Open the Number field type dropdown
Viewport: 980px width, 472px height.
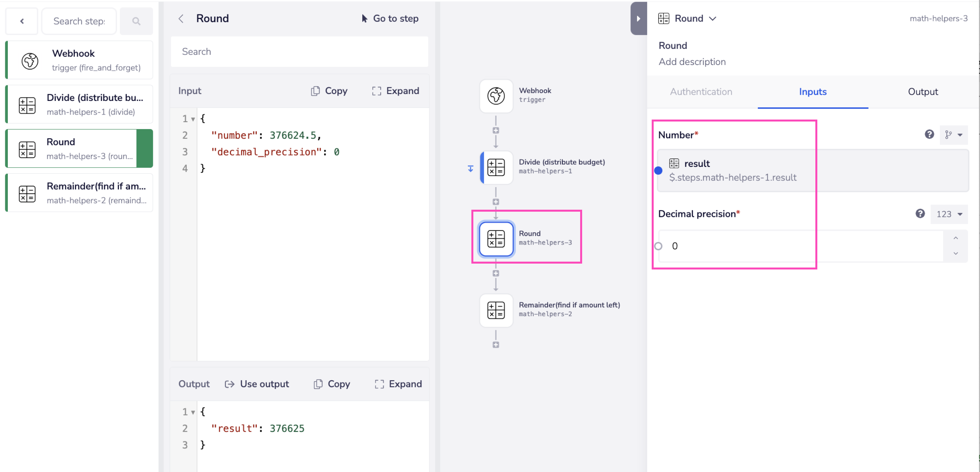953,135
